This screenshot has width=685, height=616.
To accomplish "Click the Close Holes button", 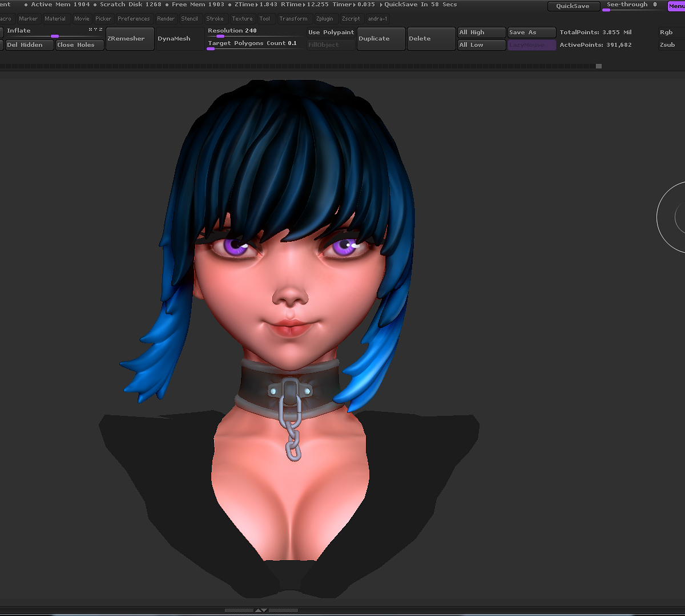I will (80, 45).
